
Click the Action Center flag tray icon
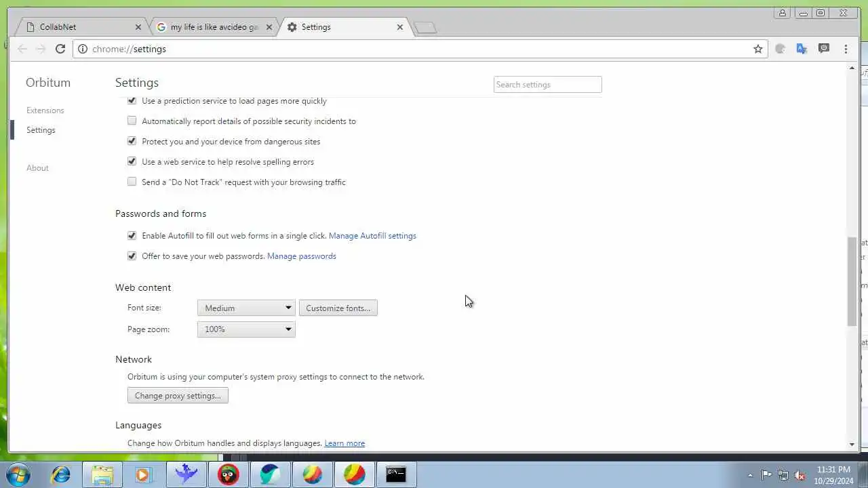click(x=766, y=475)
